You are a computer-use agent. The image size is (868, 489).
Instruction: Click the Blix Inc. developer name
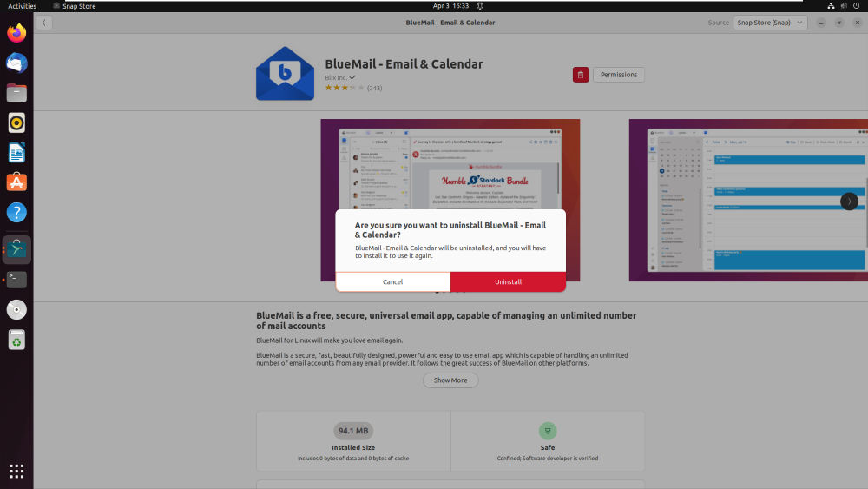[x=336, y=77]
